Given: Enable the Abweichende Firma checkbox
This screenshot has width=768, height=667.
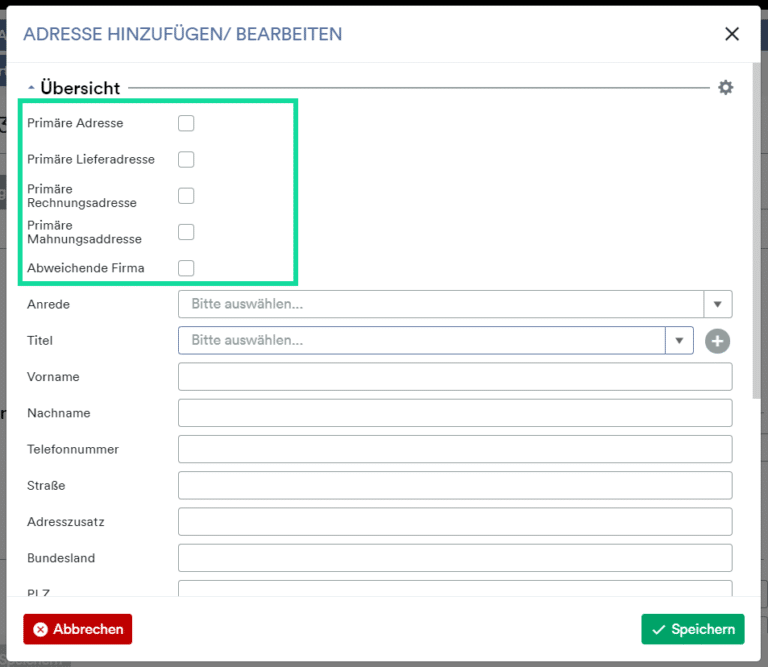Looking at the screenshot, I should 186,268.
